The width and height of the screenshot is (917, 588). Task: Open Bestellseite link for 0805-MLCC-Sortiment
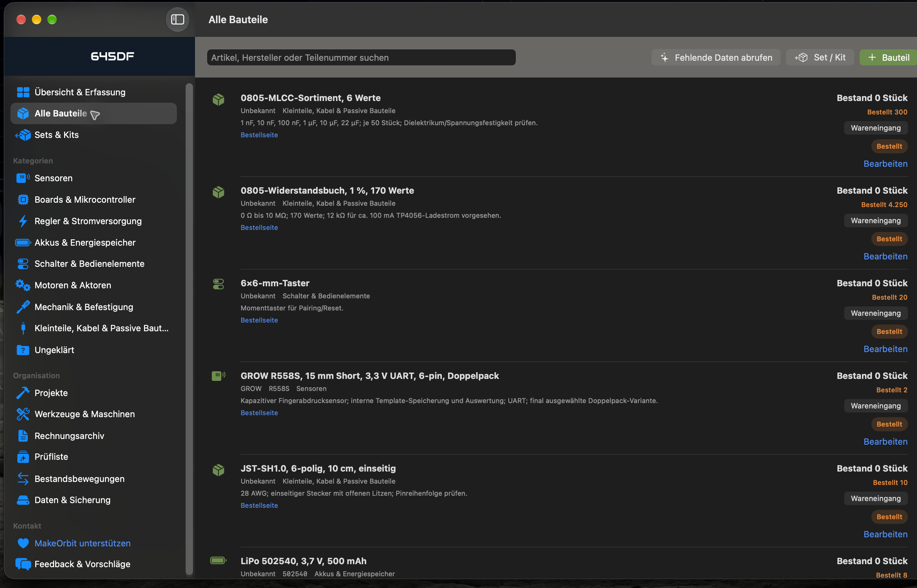259,135
